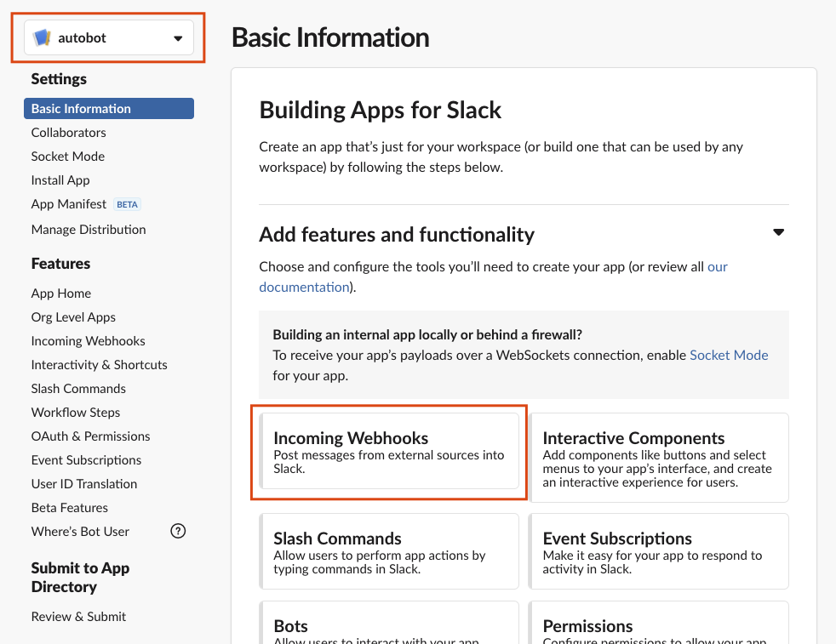Click the help icon beside Where's Bot User
This screenshot has width=836, height=644.
[178, 531]
